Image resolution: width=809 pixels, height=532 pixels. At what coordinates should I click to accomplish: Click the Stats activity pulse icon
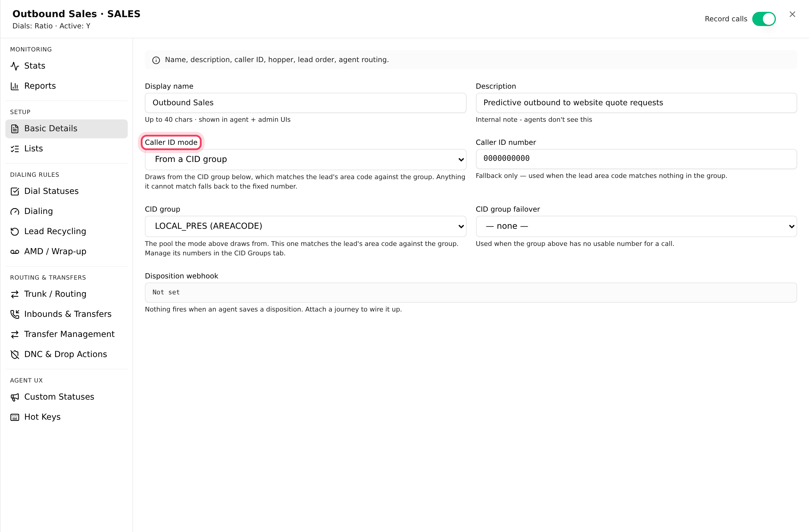[14, 66]
